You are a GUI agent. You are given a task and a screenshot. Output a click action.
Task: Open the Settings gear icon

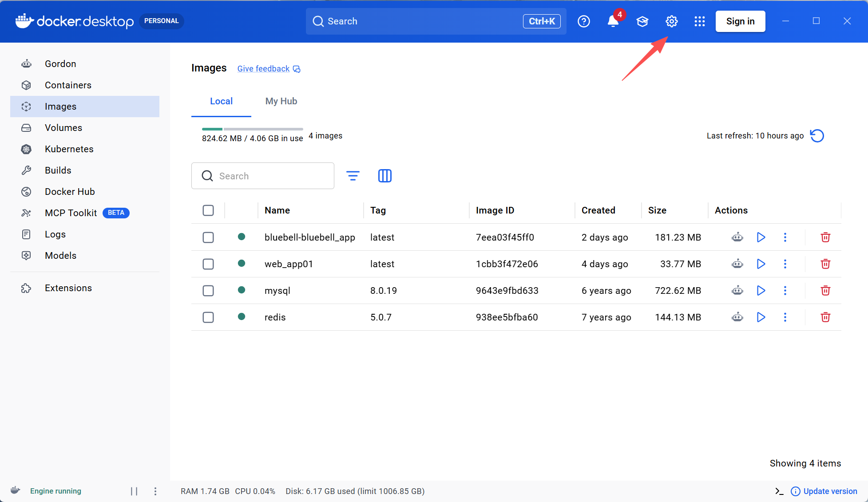coord(671,21)
